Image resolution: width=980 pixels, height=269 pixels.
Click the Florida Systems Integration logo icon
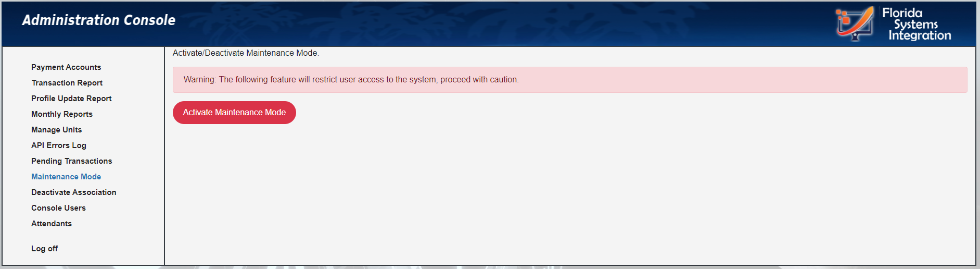point(855,23)
